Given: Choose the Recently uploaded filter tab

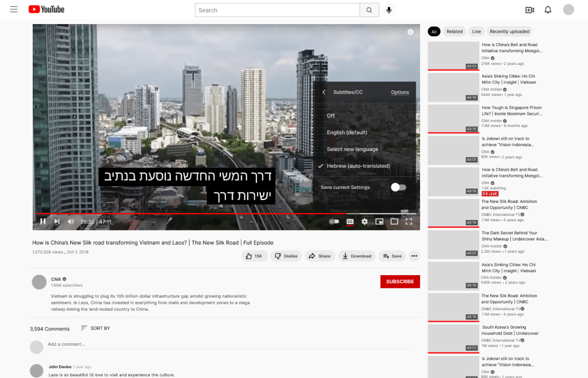Looking at the screenshot, I should pos(510,32).
